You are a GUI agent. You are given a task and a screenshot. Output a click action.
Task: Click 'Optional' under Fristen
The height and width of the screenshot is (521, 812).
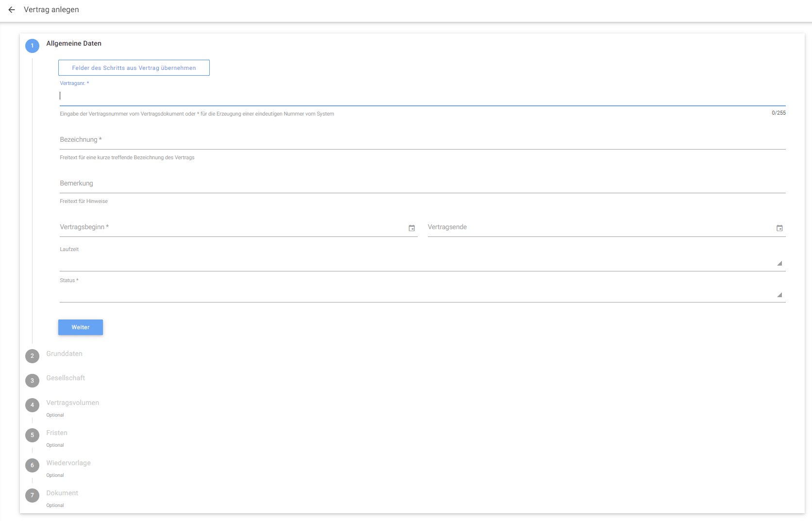[55, 445]
